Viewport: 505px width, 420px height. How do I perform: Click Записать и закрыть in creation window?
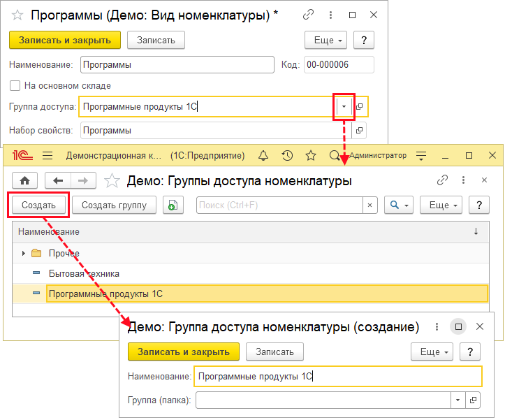click(184, 352)
